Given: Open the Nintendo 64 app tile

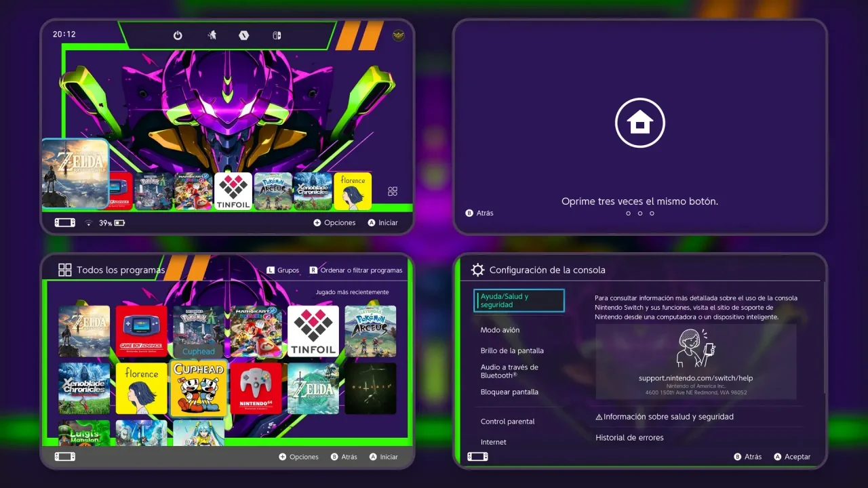Looking at the screenshot, I should tap(256, 388).
